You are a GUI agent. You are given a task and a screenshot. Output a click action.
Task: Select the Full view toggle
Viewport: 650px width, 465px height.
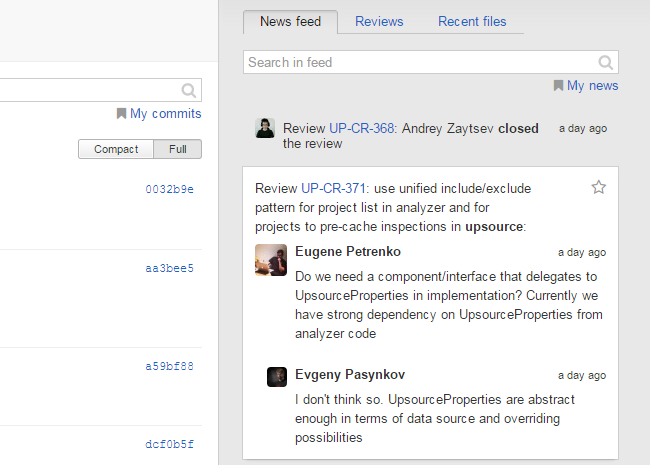coord(178,149)
